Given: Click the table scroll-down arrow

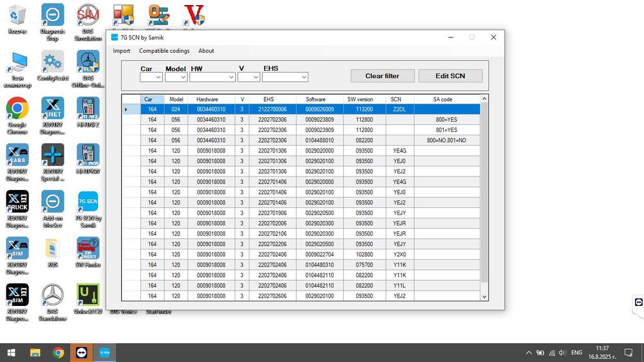Looking at the screenshot, I should coord(484,297).
